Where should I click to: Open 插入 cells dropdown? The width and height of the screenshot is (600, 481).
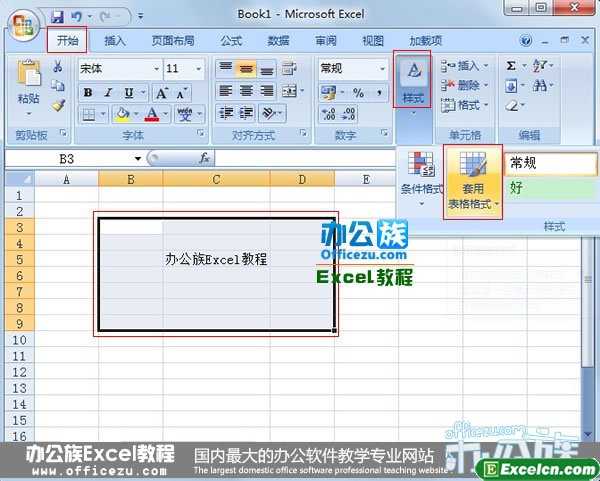click(x=465, y=66)
